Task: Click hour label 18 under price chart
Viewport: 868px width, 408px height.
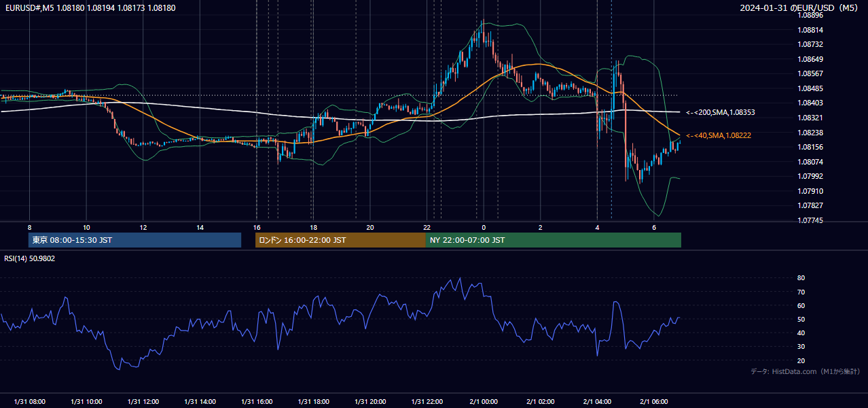Action: [x=313, y=227]
